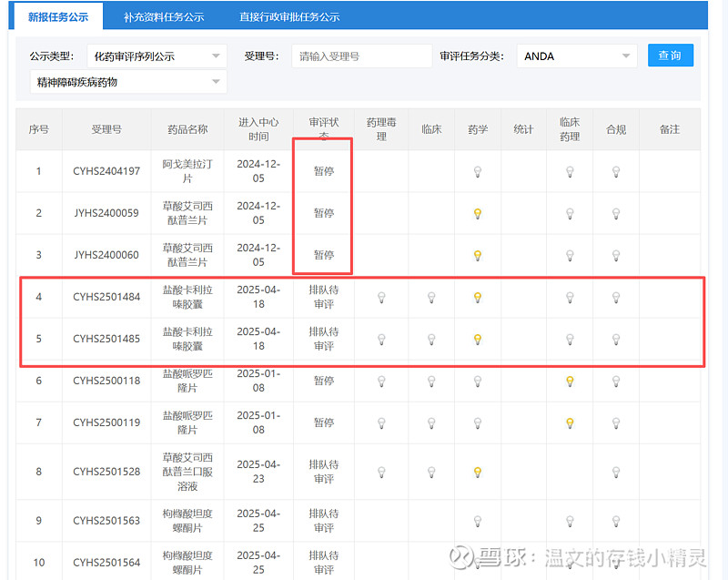Switch to 直接行政审批任务公示 tab

click(x=289, y=16)
